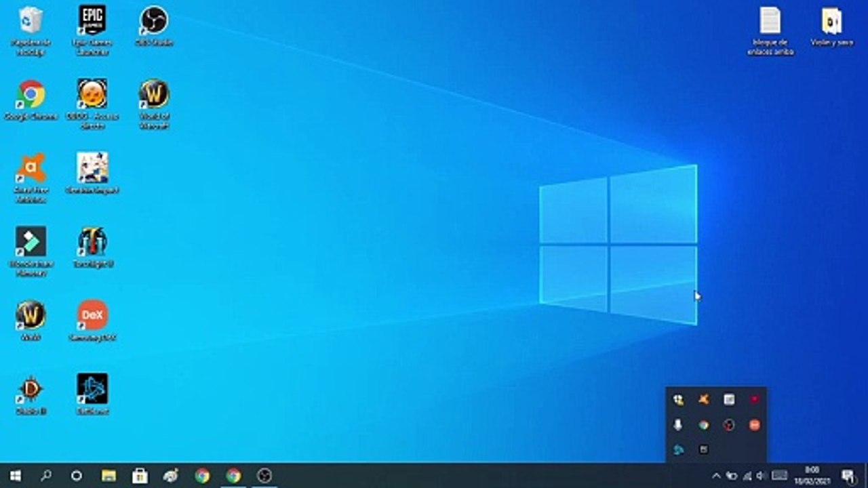Screen dimensions: 868x488
Task: Click the white square icon in tray overflow
Action: 729,400
